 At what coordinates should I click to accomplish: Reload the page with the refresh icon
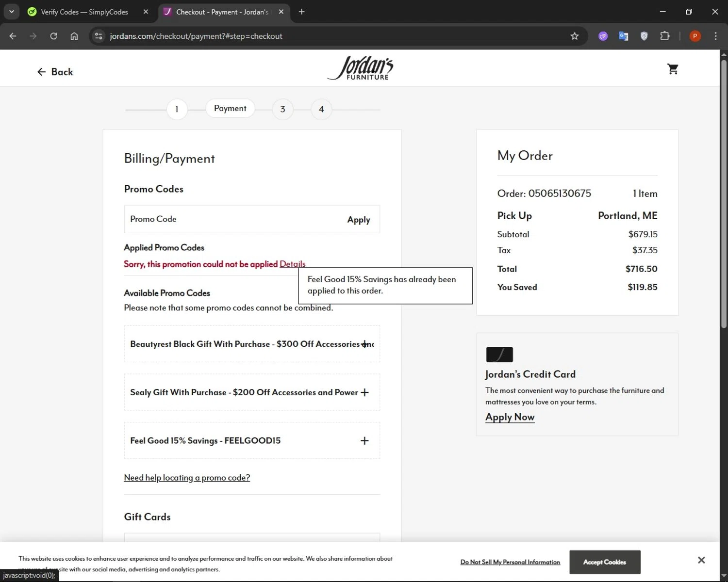(x=53, y=36)
